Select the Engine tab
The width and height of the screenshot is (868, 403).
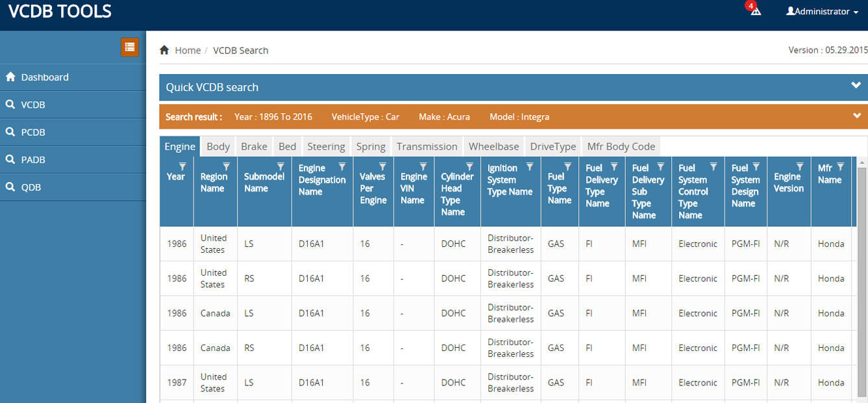click(180, 146)
